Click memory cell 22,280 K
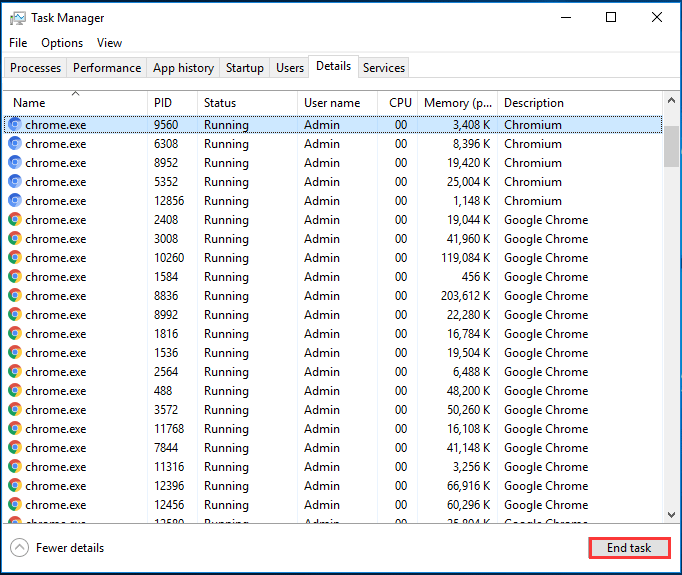Viewport: 682px width, 575px height. [468, 314]
